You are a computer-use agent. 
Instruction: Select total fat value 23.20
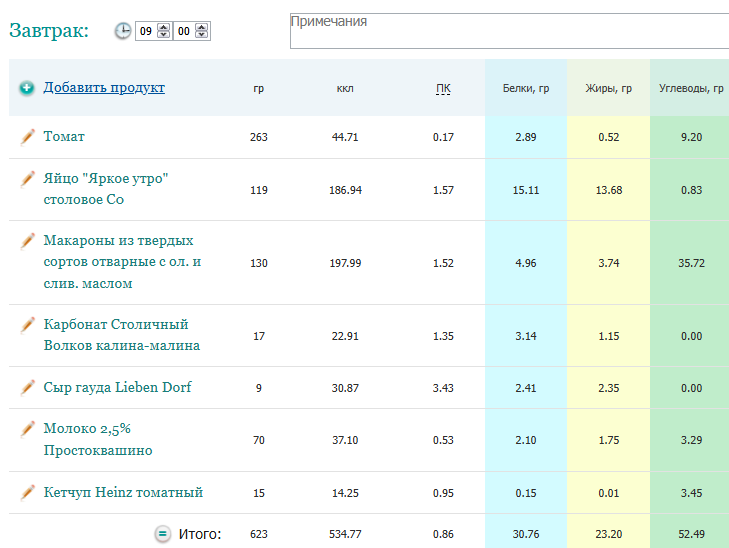point(609,534)
